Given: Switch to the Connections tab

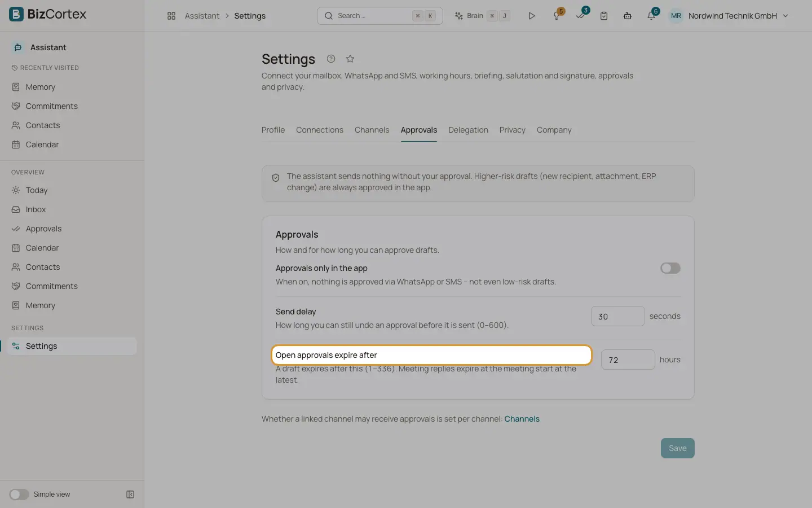Looking at the screenshot, I should pos(320,130).
